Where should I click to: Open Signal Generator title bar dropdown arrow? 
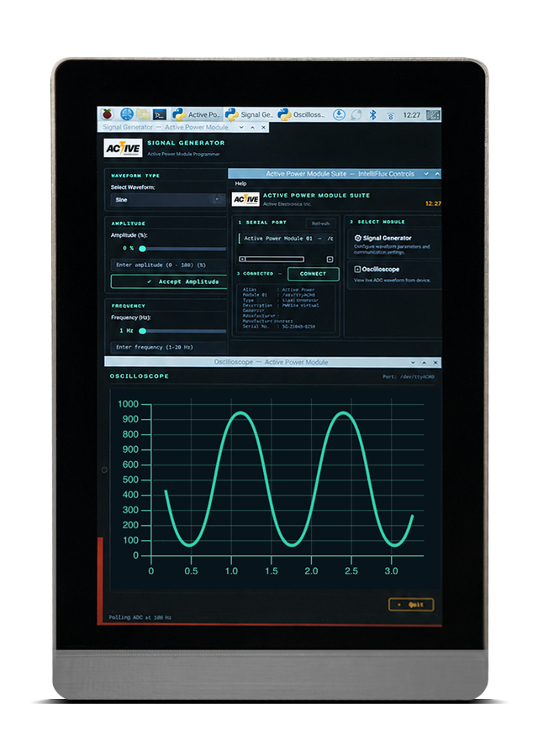tap(241, 128)
